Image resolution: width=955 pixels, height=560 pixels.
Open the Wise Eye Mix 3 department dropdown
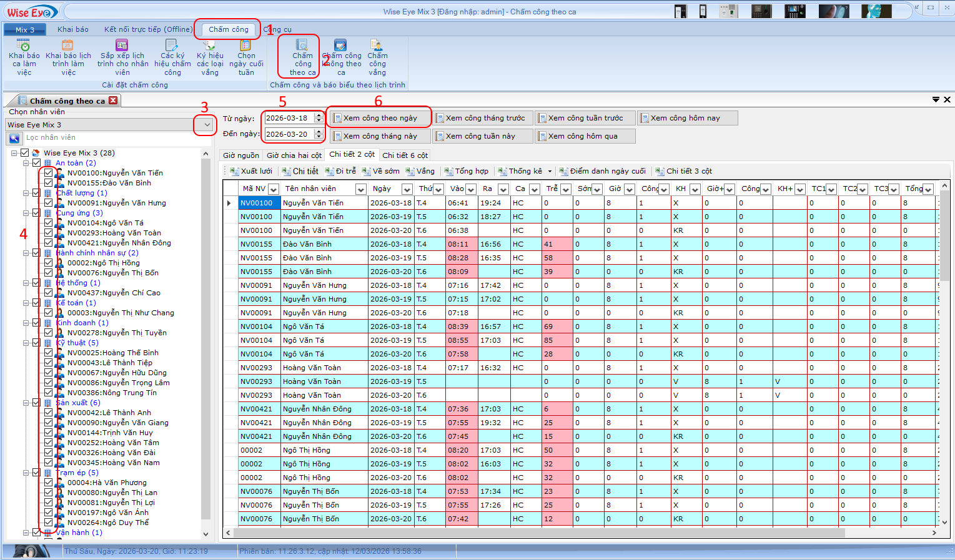click(x=206, y=125)
